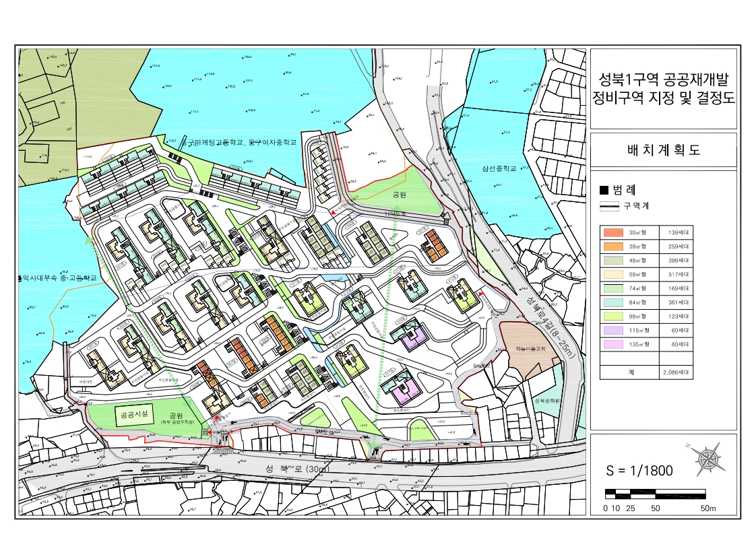
Task: Select the 59㎡형 cream legend swatch
Action: tap(612, 275)
